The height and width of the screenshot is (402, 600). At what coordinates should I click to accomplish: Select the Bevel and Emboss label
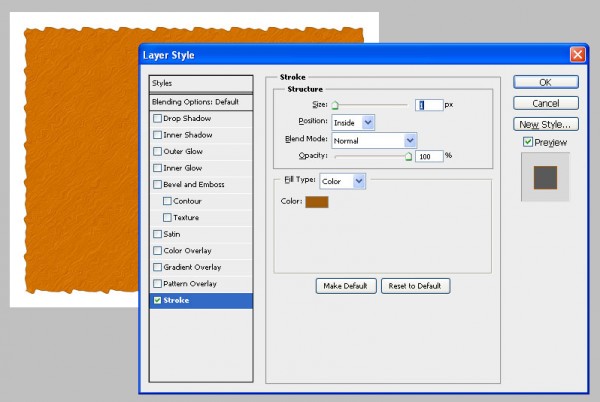[194, 184]
